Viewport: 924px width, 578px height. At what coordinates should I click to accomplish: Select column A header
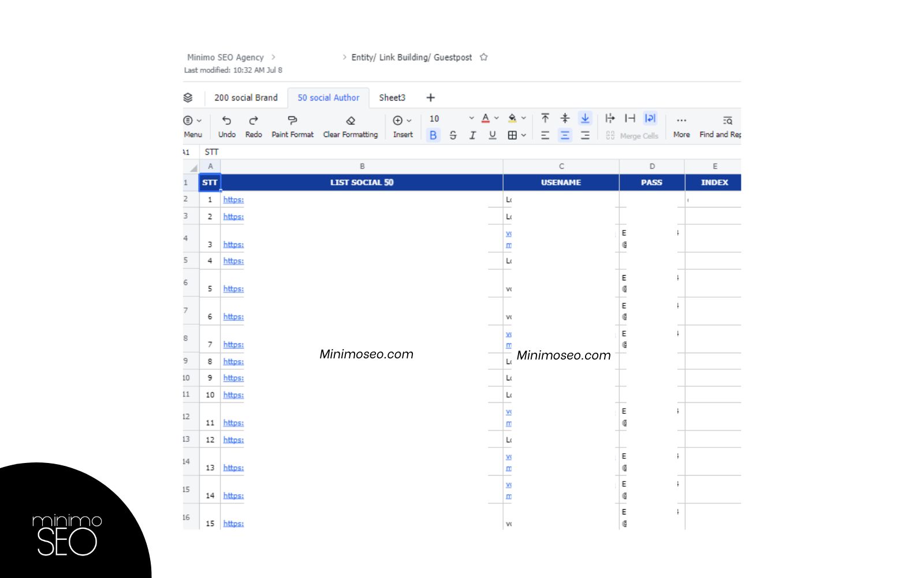pos(210,166)
